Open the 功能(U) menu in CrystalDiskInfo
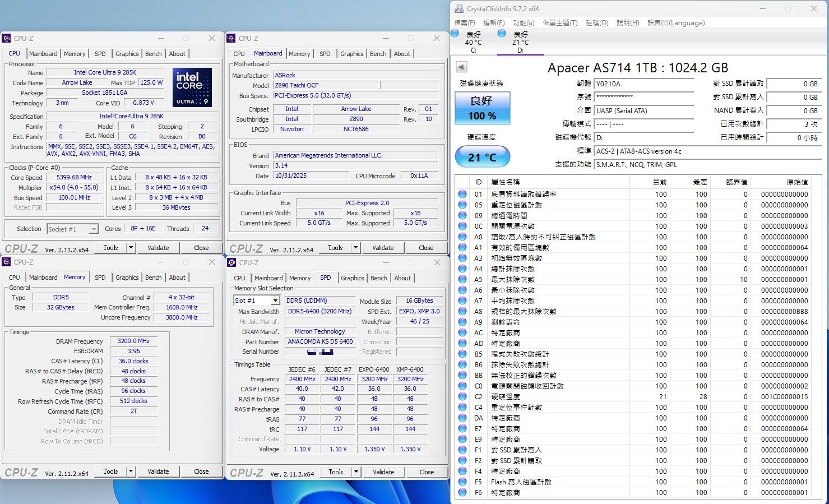The width and height of the screenshot is (829, 504). 524,23
